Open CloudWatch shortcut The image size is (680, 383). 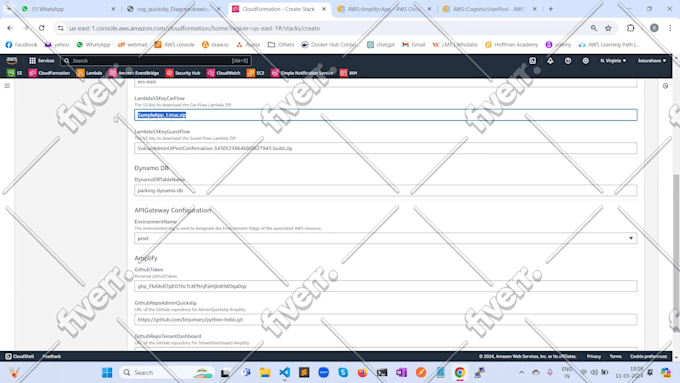[x=223, y=73]
